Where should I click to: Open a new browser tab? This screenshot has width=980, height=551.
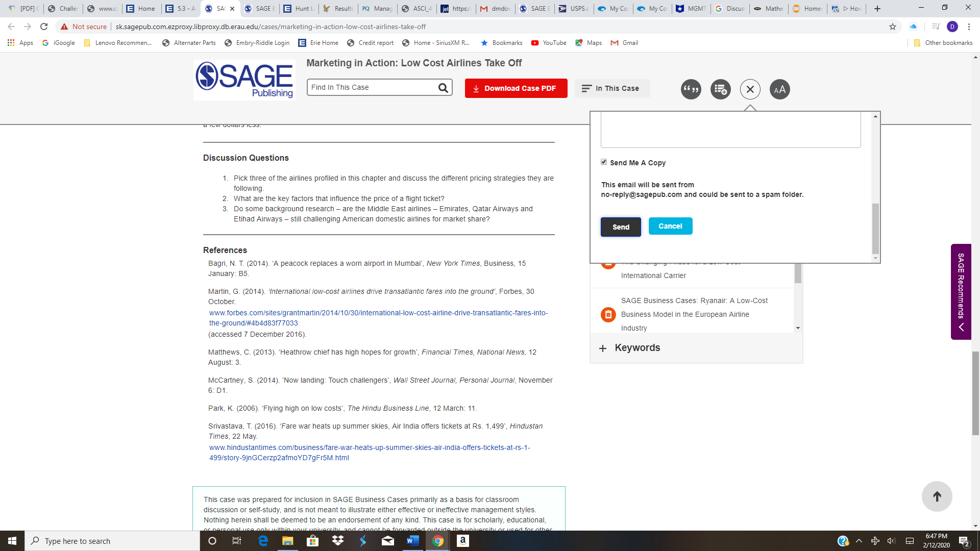click(877, 9)
